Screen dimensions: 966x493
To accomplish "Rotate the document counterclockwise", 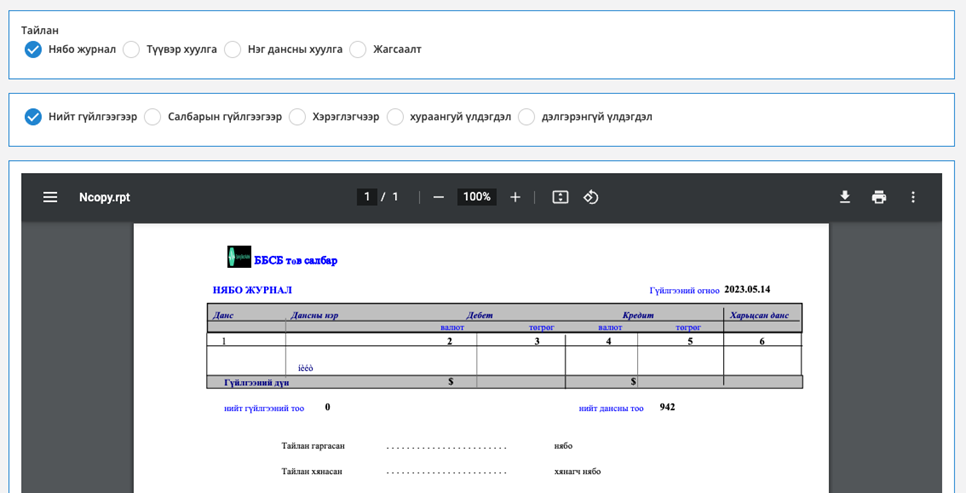I will coord(591,197).
